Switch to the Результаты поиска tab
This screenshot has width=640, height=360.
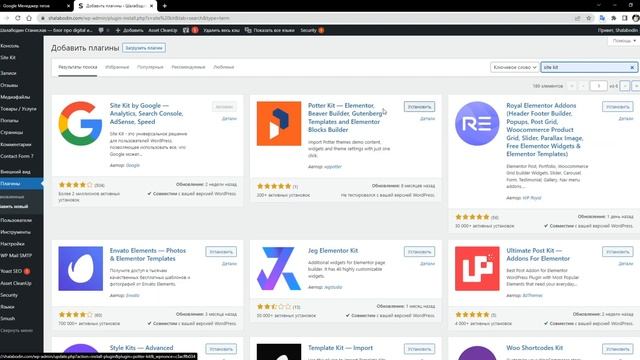(x=78, y=67)
